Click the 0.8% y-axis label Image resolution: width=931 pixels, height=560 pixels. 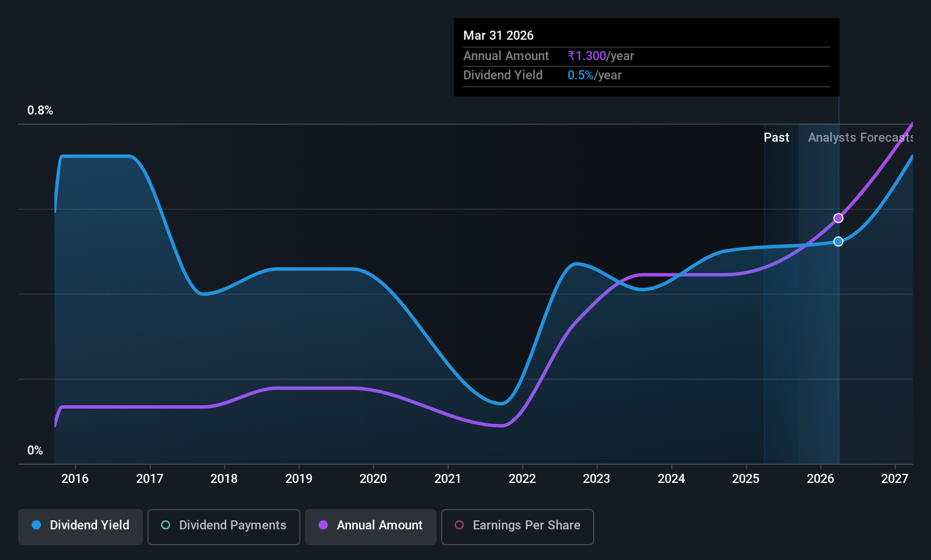(x=40, y=111)
